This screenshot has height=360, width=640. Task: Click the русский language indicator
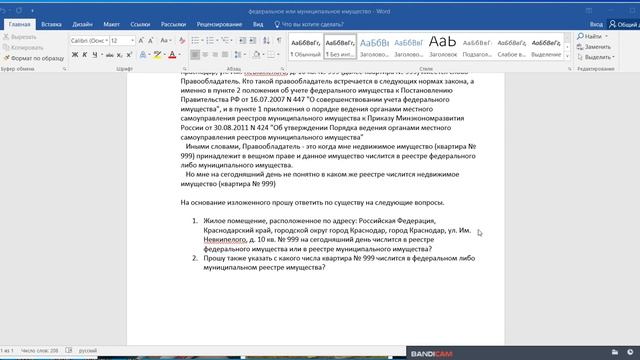tap(88, 351)
